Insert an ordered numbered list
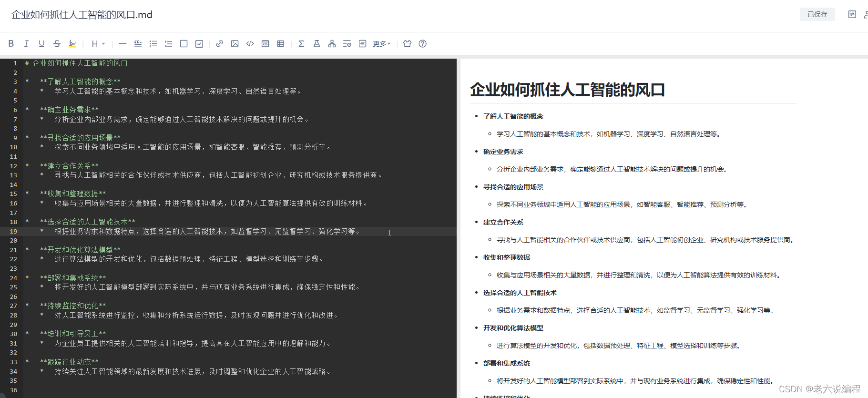868x398 pixels. 168,44
